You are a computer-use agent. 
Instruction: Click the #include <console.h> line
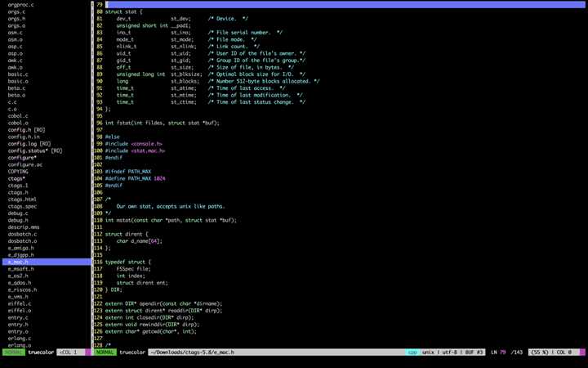point(133,144)
